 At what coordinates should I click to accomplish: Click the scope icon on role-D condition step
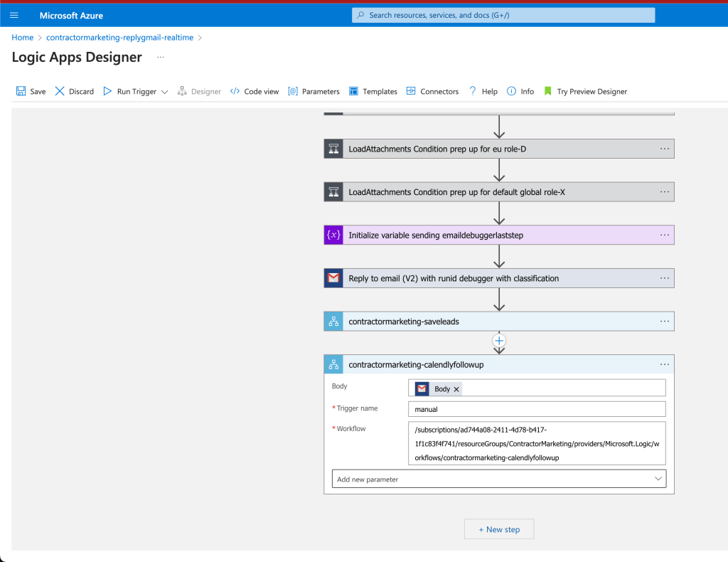click(333, 149)
